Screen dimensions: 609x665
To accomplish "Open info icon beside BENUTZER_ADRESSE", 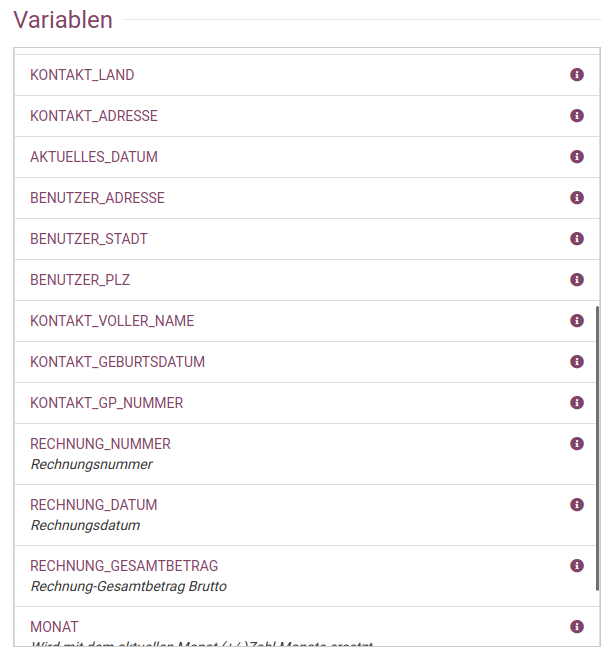I will click(x=577, y=198).
